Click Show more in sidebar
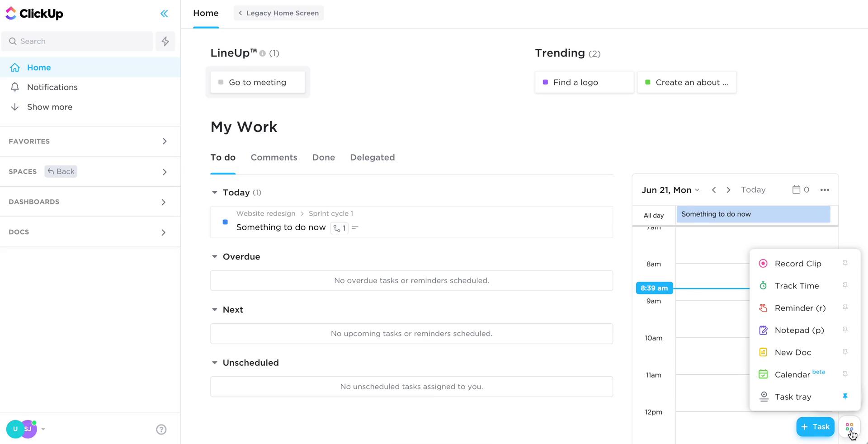This screenshot has height=444, width=868. [x=90, y=107]
